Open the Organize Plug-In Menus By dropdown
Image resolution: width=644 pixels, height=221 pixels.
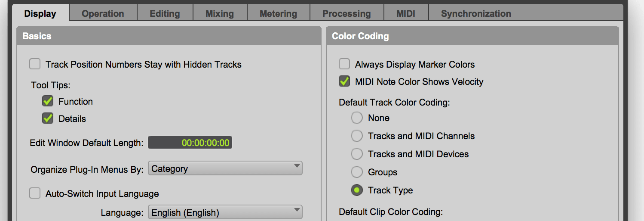(225, 168)
